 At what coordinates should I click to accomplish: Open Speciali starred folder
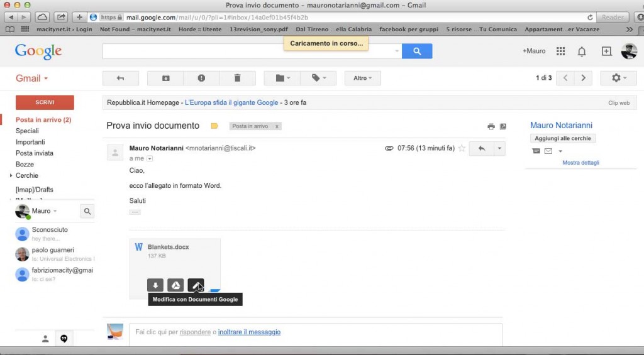(x=27, y=131)
